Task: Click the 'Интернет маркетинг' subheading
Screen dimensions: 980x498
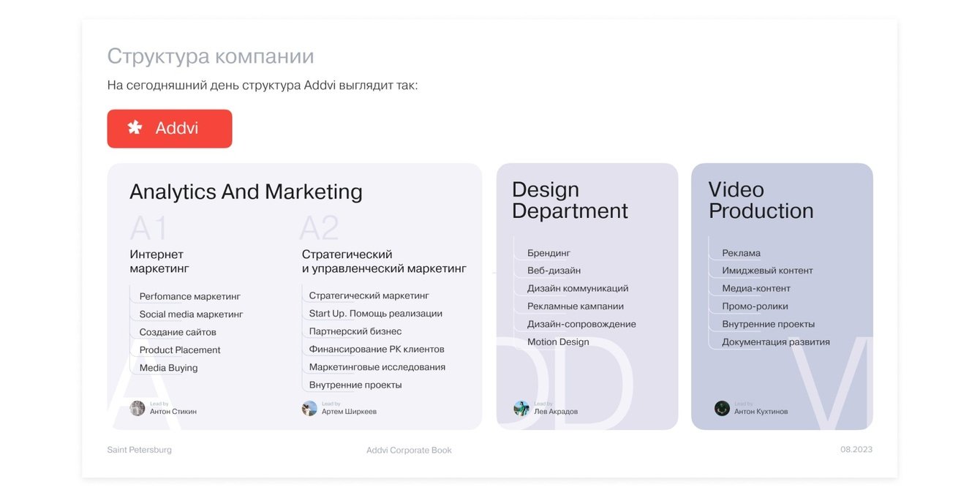Action: (x=159, y=261)
